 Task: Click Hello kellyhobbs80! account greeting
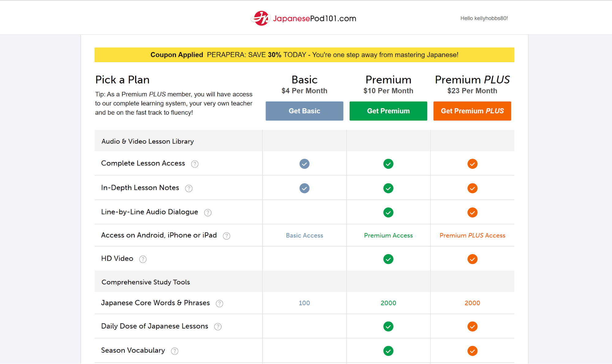(x=484, y=18)
